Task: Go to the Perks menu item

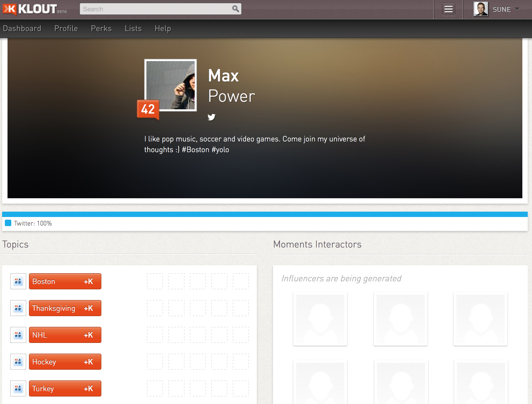Action: tap(101, 28)
